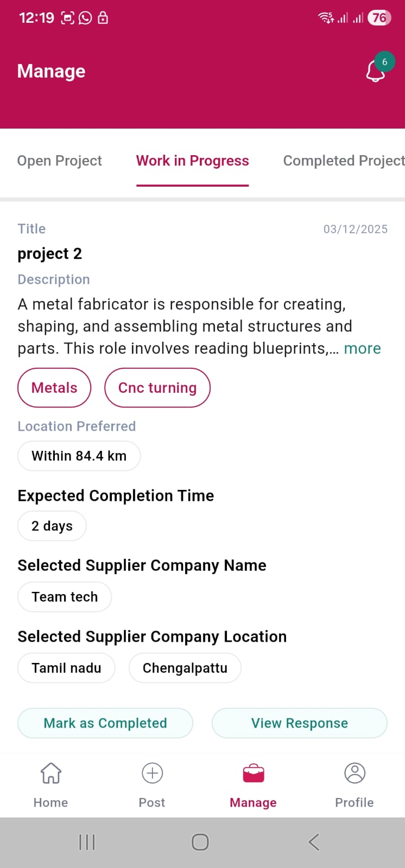Open the notification bell icon
This screenshot has width=405, height=868.
click(375, 72)
